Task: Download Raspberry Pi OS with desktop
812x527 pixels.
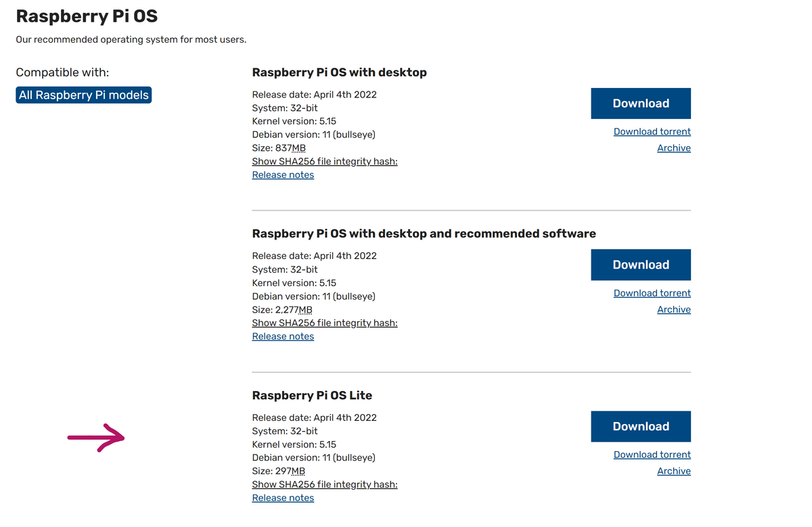Action: pyautogui.click(x=640, y=104)
